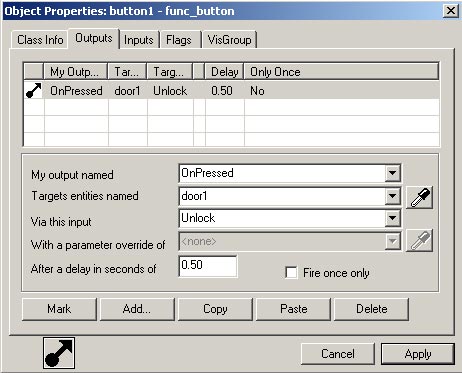Select the Outputs tab
Image resolution: width=462 pixels, height=373 pixels.
[94, 38]
